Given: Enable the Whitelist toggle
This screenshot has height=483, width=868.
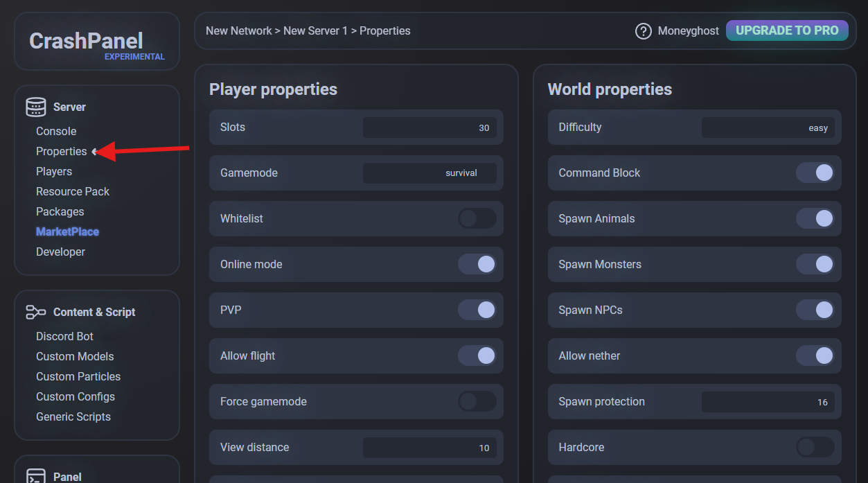Looking at the screenshot, I should click(477, 219).
